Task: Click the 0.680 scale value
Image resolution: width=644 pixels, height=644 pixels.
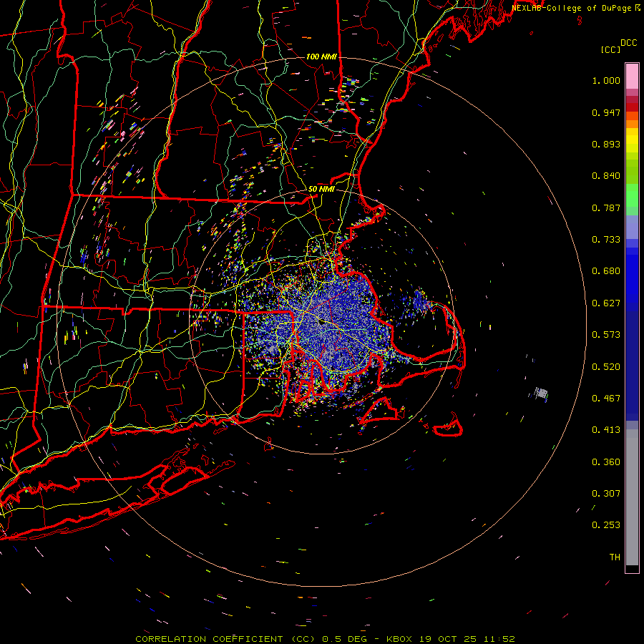Action: coord(606,271)
